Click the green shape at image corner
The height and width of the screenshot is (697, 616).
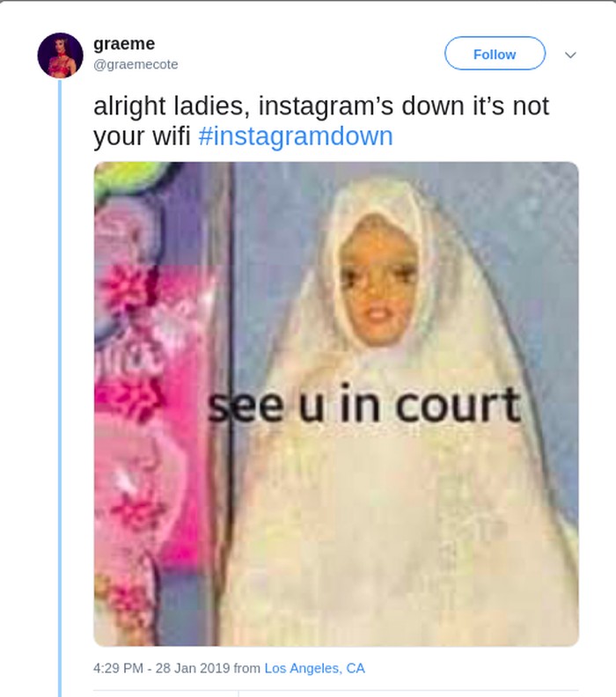click(x=128, y=176)
